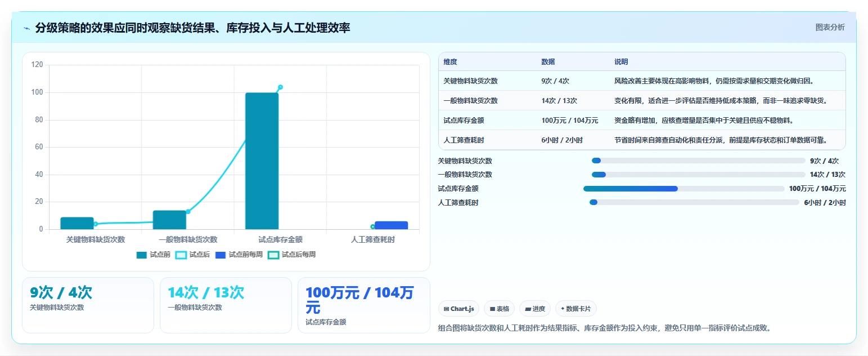This screenshot has height=356, width=868.
Task: Click the line point above the 100 bar
Action: [280, 87]
